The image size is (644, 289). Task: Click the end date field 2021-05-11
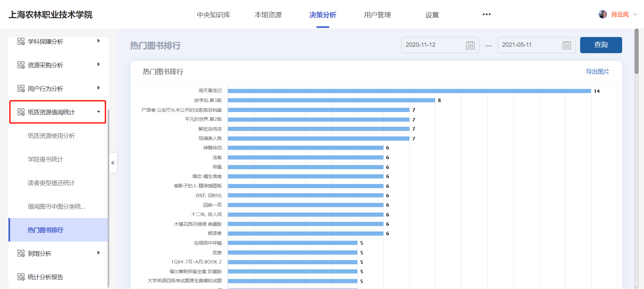pos(536,45)
